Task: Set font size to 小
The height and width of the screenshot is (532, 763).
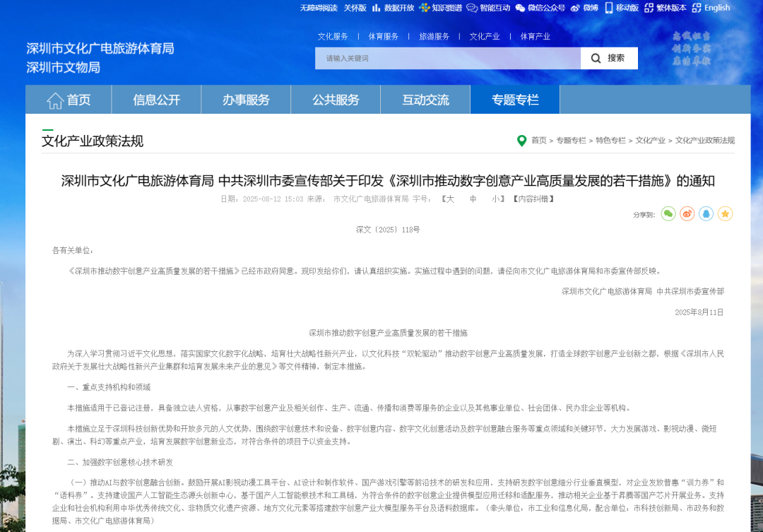Action: [x=496, y=199]
